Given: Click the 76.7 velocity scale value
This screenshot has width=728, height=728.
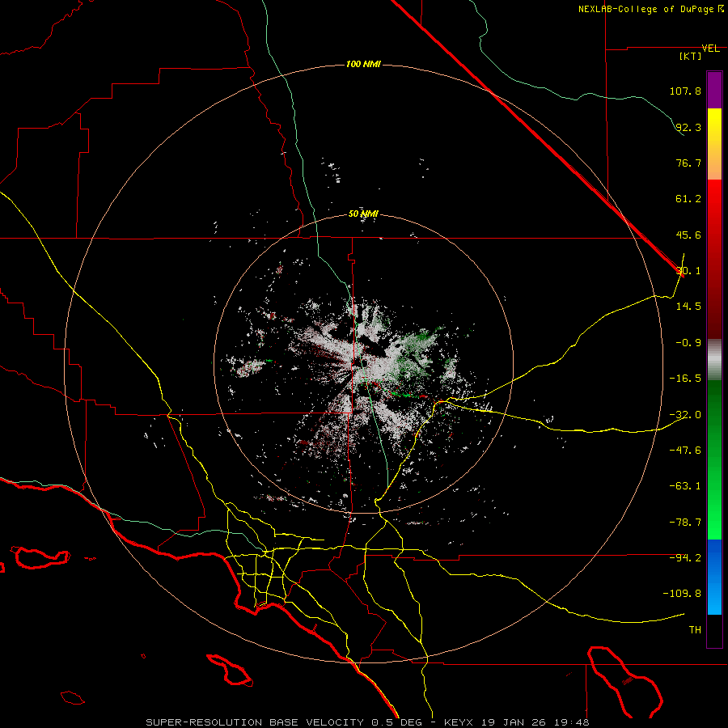Looking at the screenshot, I should 688,163.
